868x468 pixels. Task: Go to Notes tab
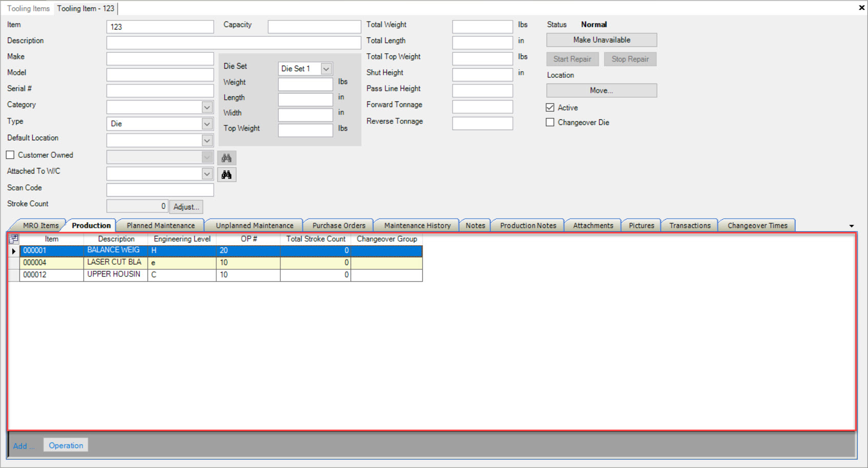(476, 225)
